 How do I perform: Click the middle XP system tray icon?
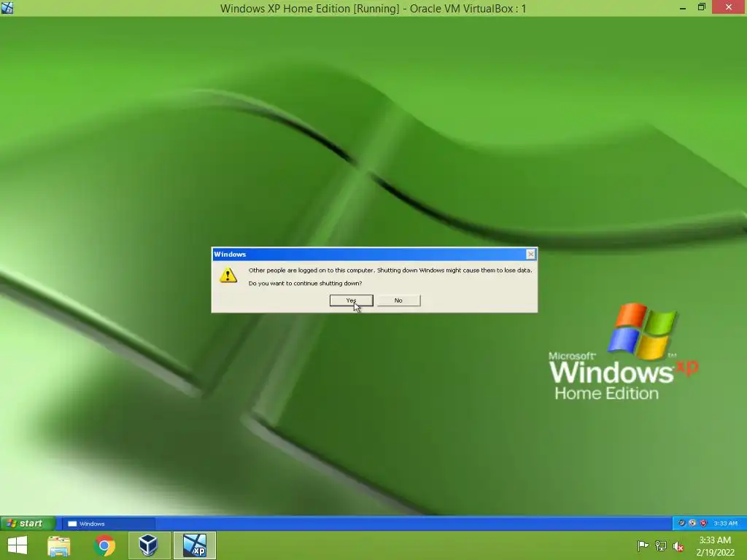point(692,524)
